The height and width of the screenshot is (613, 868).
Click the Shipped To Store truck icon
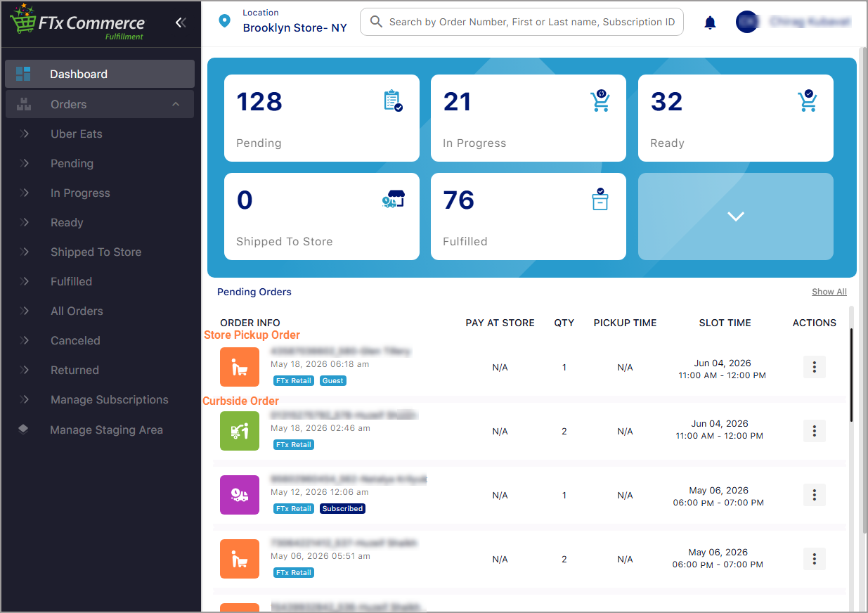pos(393,200)
